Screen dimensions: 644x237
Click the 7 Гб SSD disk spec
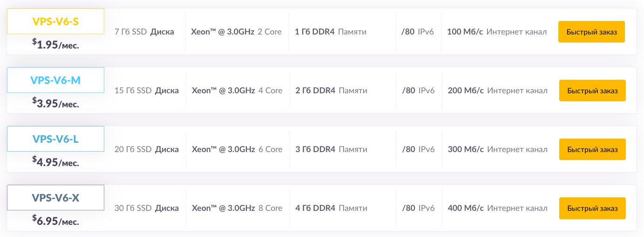144,32
